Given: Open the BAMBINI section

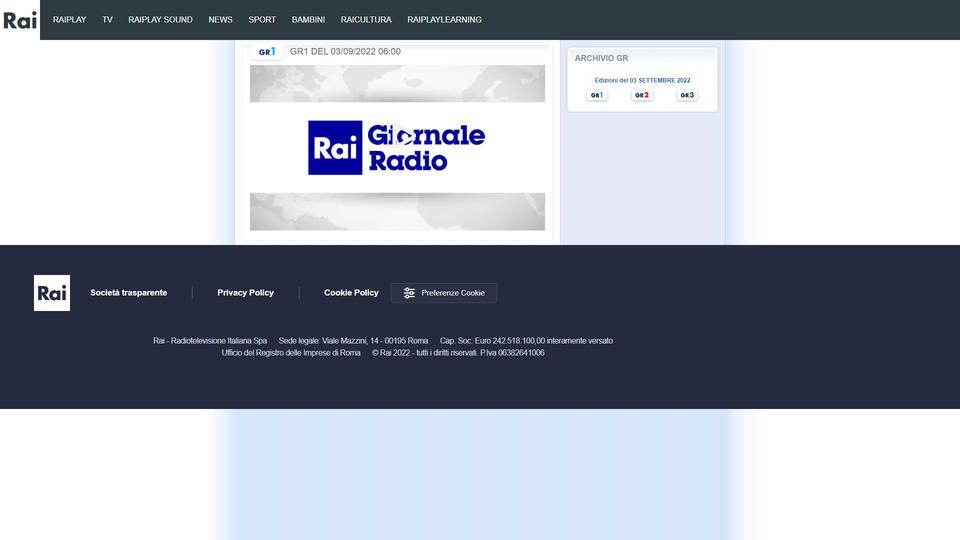Looking at the screenshot, I should [x=308, y=20].
